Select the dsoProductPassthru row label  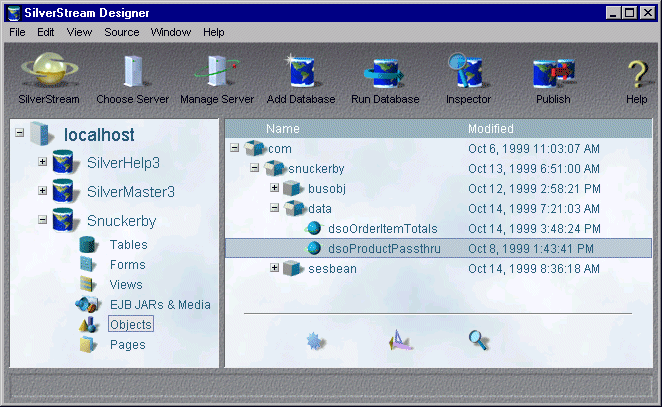(x=385, y=249)
